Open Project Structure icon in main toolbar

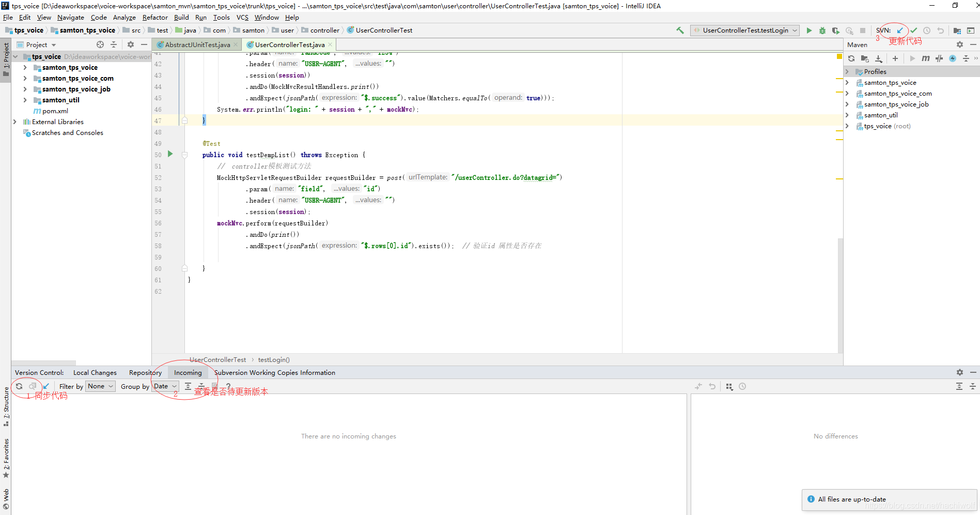pyautogui.click(x=957, y=31)
